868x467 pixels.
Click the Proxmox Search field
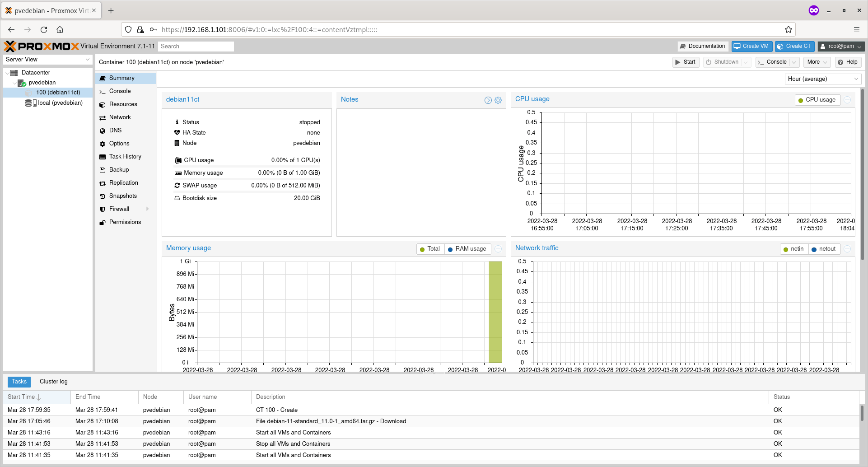click(196, 46)
